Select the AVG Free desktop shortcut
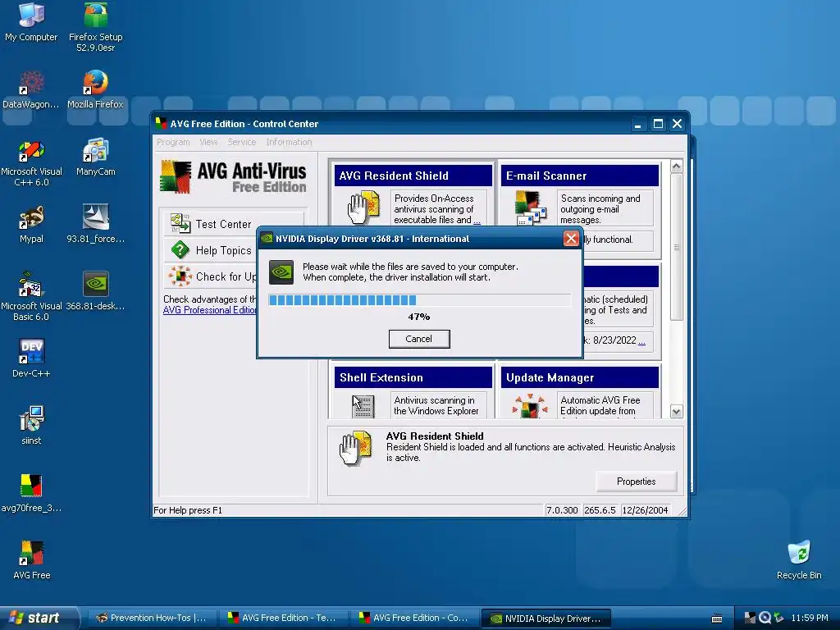This screenshot has height=630, width=840. (31, 560)
